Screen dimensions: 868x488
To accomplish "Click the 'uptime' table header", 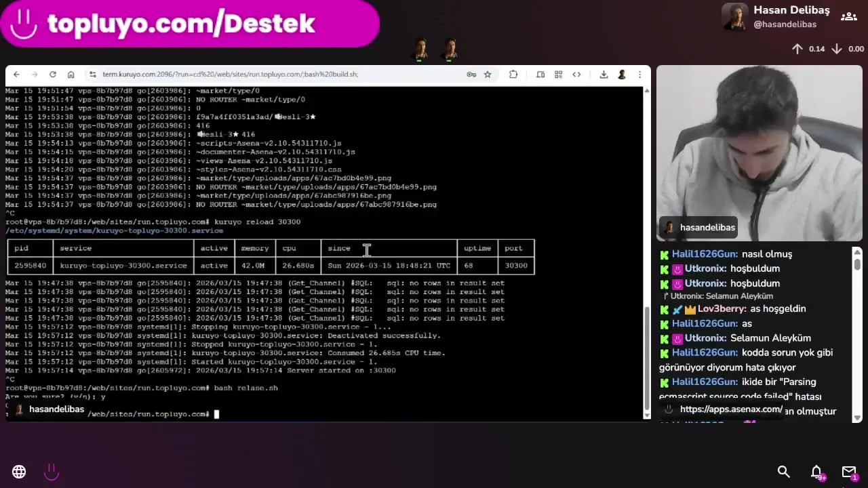I will pyautogui.click(x=477, y=248).
